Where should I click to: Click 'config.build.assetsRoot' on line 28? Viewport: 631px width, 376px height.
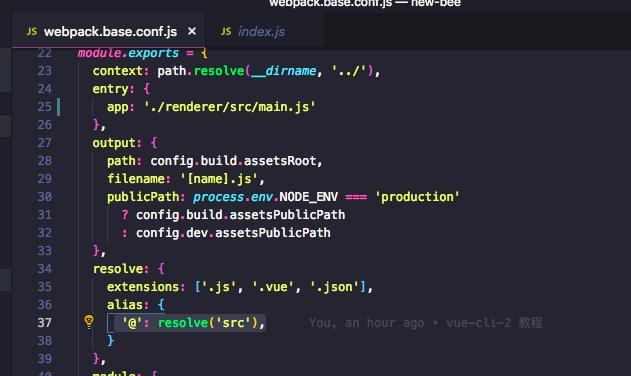pos(233,161)
